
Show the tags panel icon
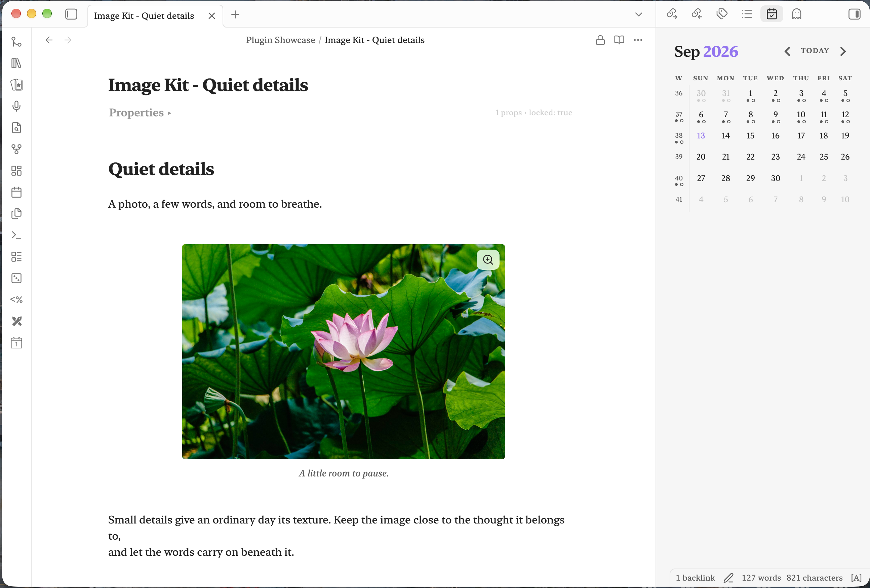click(722, 14)
